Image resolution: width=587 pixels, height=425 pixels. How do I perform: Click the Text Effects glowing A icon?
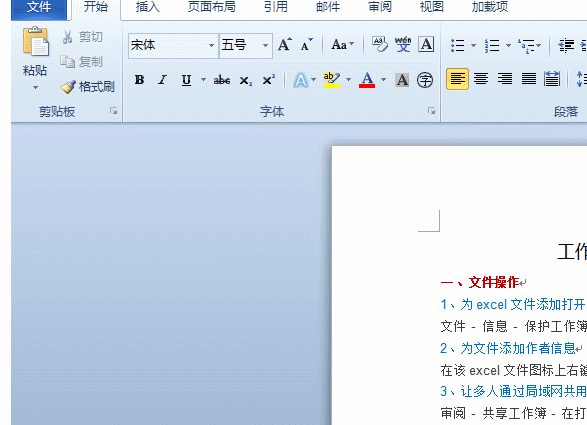click(x=301, y=80)
